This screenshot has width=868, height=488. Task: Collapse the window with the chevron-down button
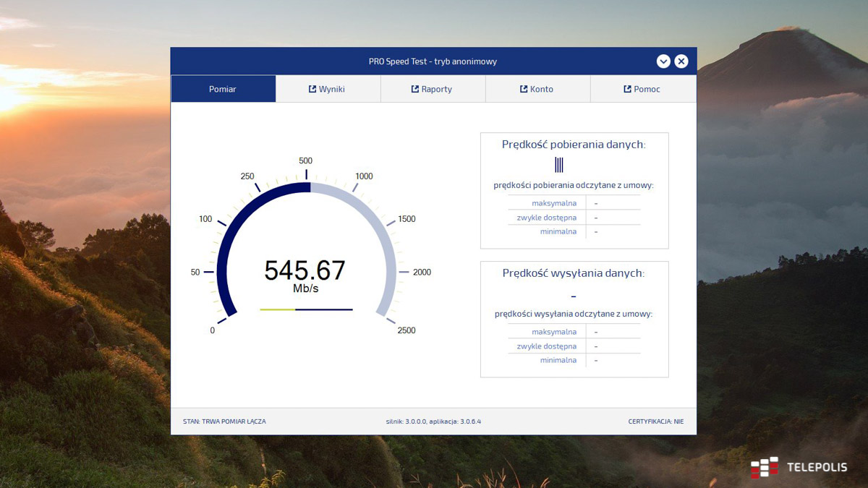click(x=663, y=61)
